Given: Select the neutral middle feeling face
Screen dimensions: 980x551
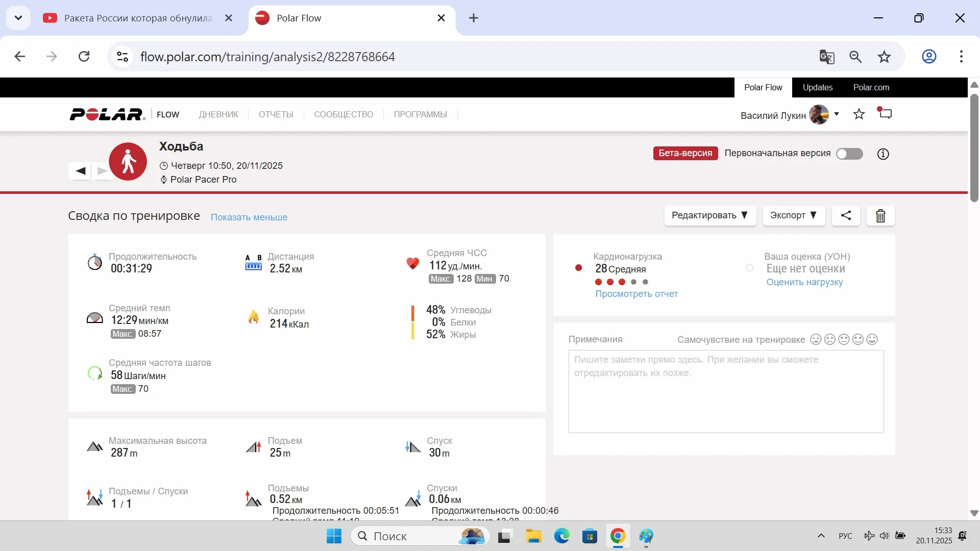Looking at the screenshot, I should tap(844, 339).
